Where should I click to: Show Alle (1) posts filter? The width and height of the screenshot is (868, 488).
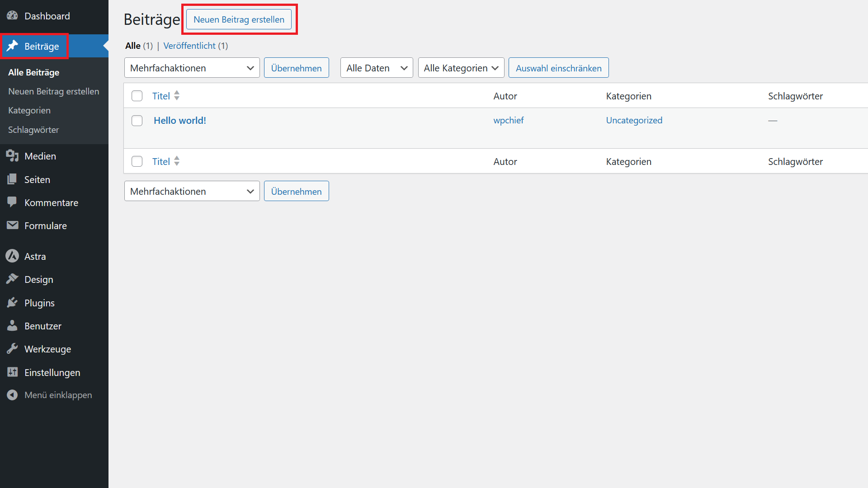point(139,46)
